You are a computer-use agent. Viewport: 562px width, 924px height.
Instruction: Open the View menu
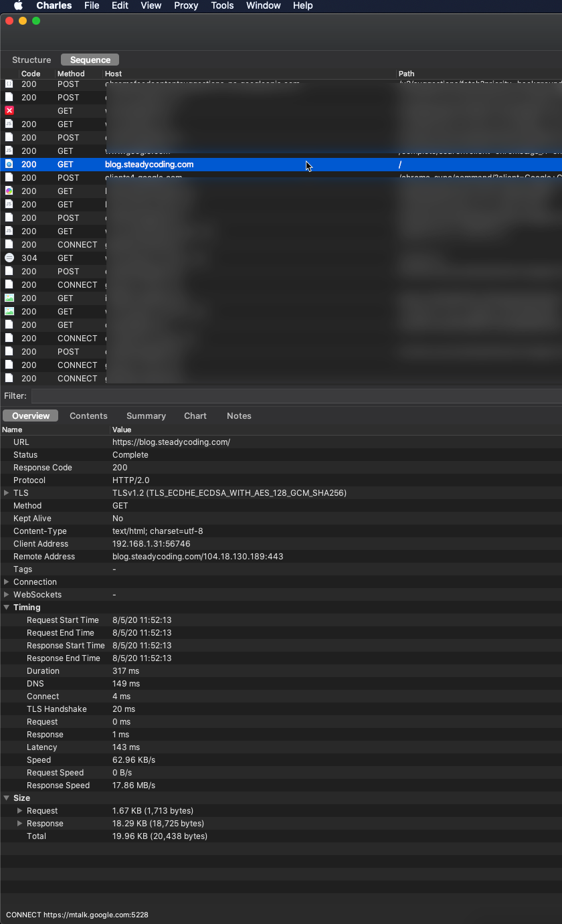tap(151, 5)
